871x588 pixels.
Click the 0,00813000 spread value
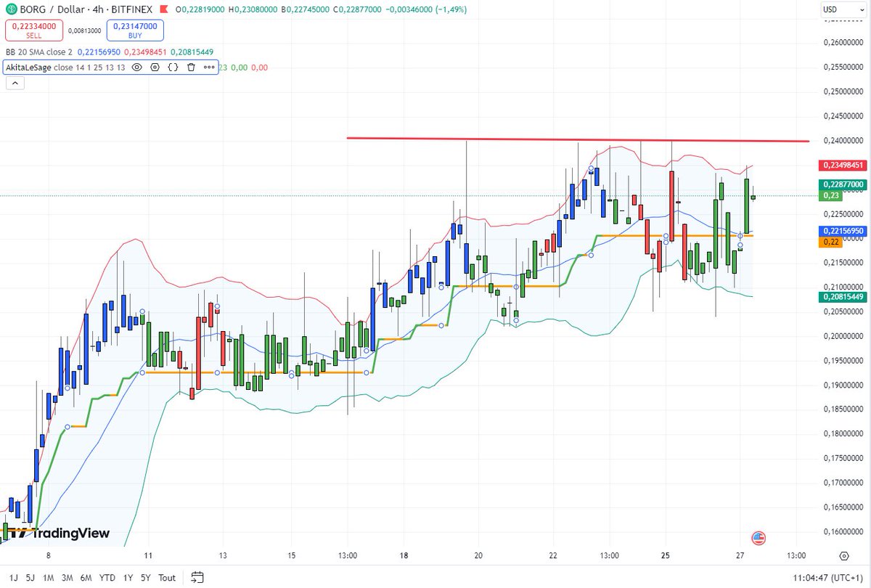(85, 30)
